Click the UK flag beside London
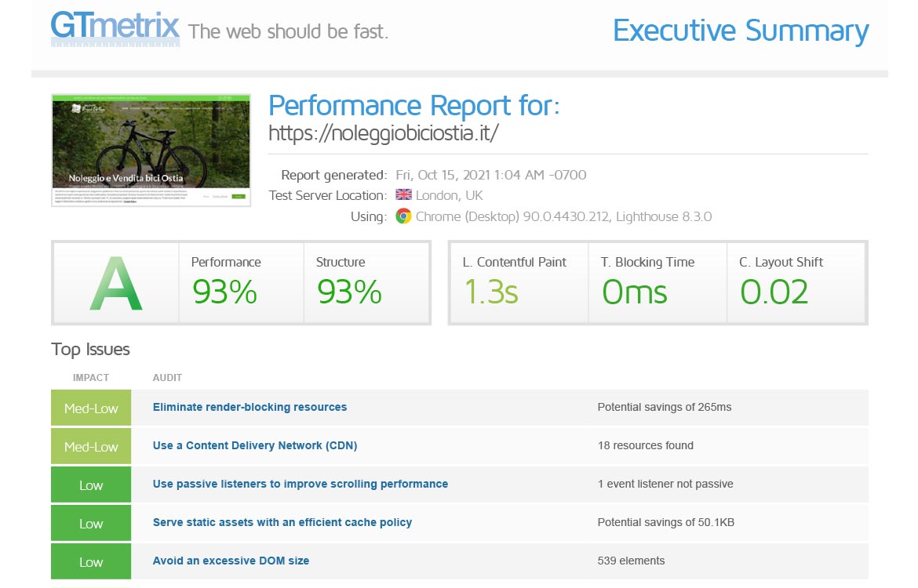The width and height of the screenshot is (918, 588). [403, 194]
